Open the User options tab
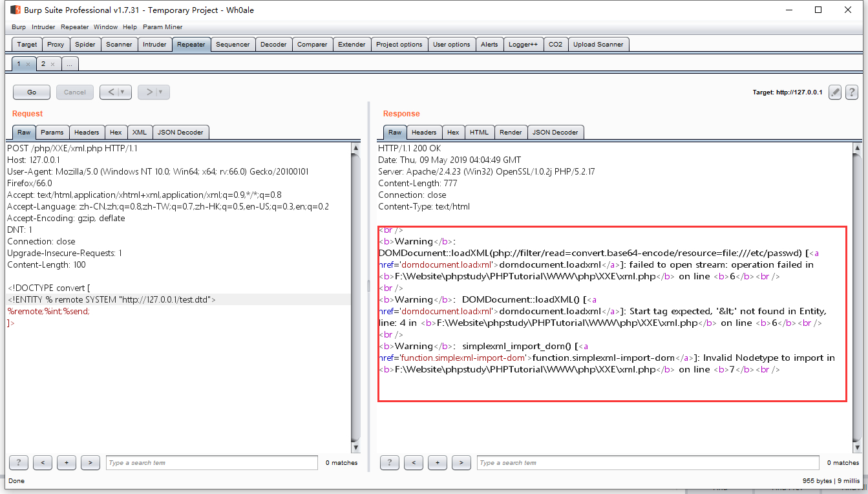This screenshot has width=868, height=494. tap(451, 44)
